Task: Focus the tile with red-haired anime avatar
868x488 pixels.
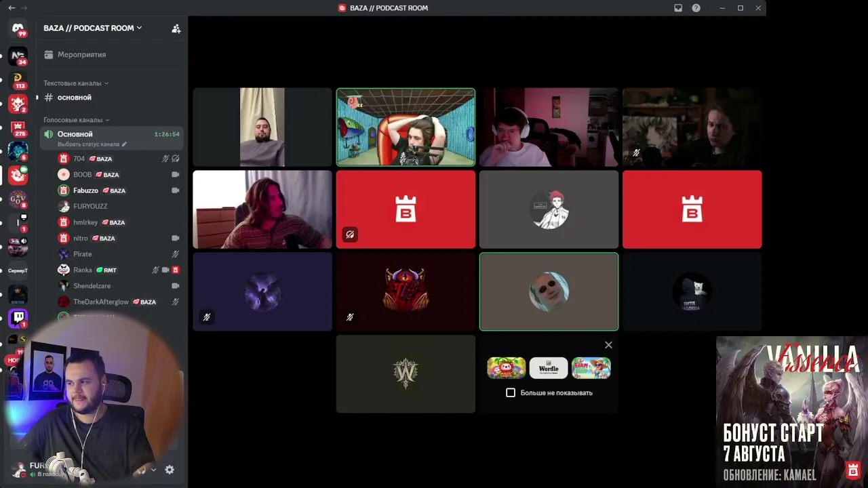Action: [549, 209]
